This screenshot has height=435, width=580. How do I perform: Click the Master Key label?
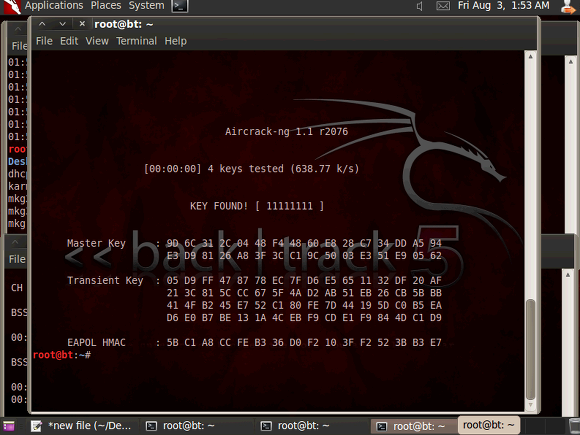[x=96, y=243]
